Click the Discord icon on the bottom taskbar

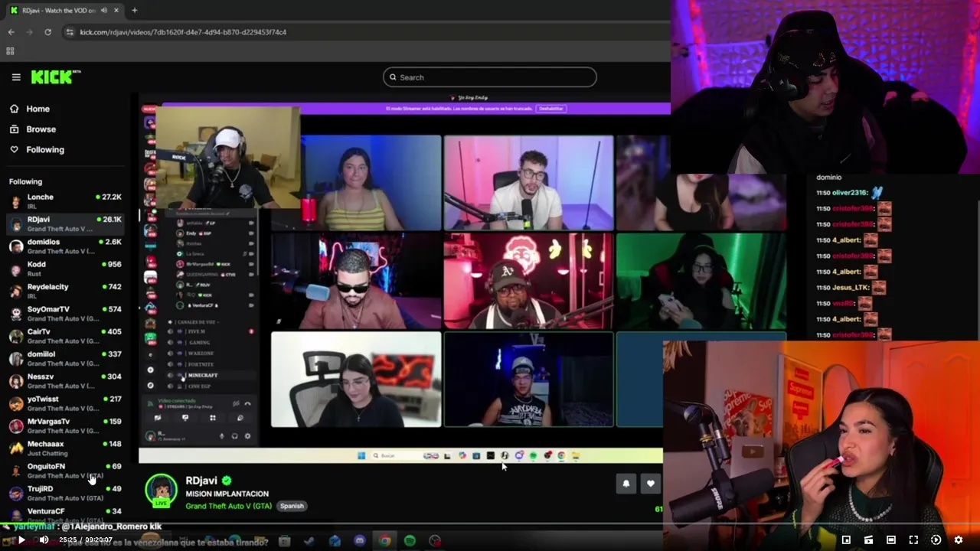pyautogui.click(x=360, y=541)
